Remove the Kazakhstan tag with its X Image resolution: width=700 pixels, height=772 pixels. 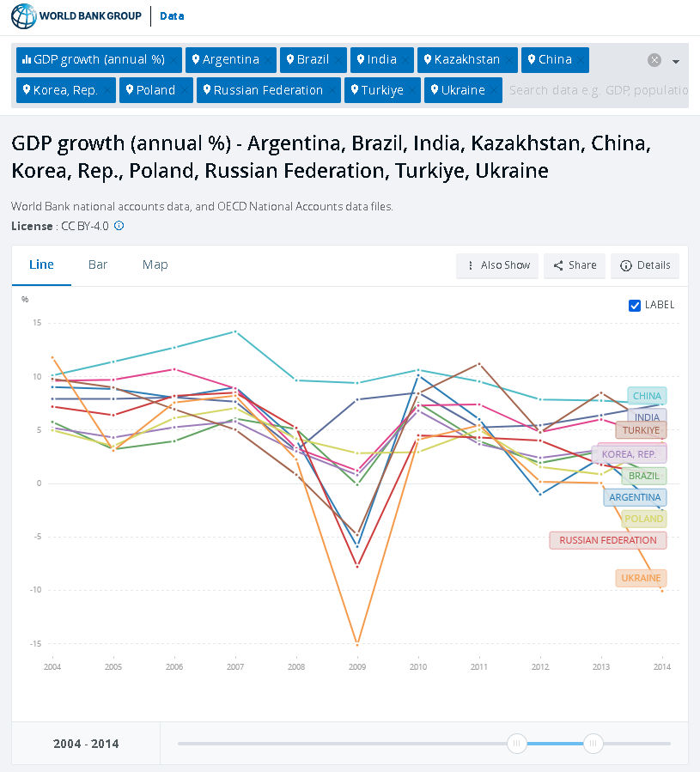508,60
